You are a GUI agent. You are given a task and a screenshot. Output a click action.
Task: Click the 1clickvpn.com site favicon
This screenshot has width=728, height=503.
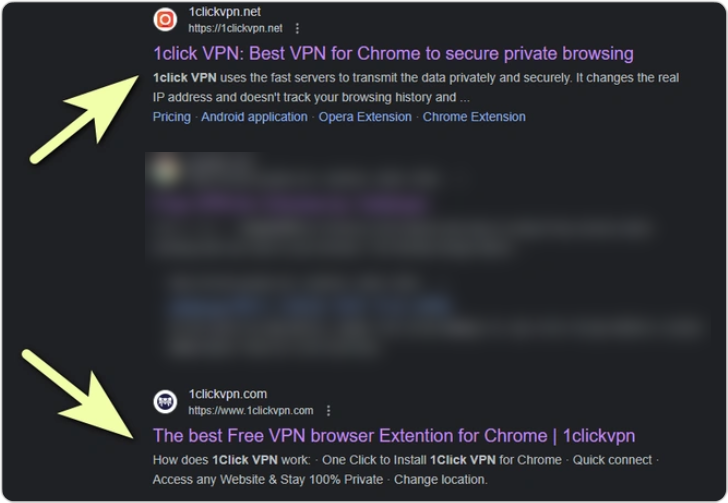click(165, 402)
